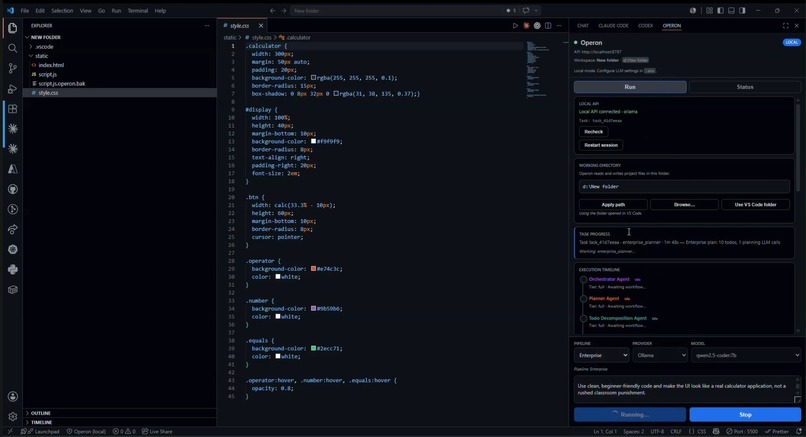The width and height of the screenshot is (806, 437).
Task: Open the Terminal menu
Action: (138, 10)
